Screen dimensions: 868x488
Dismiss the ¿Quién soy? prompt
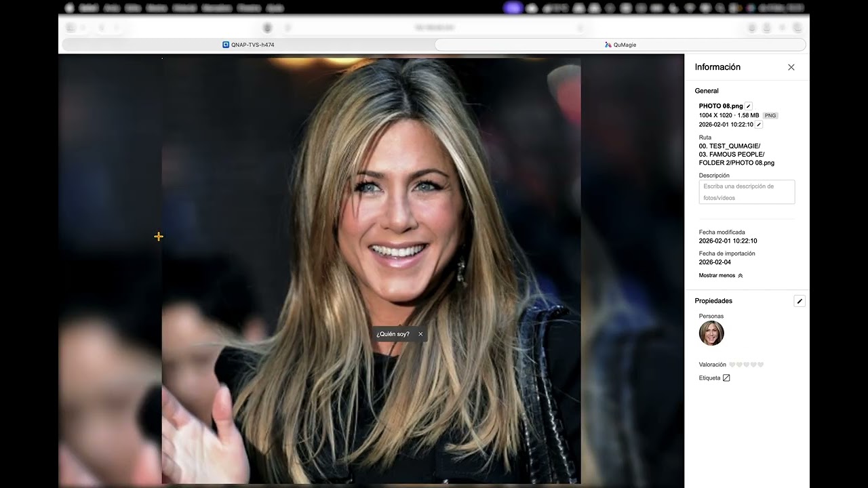coord(420,334)
